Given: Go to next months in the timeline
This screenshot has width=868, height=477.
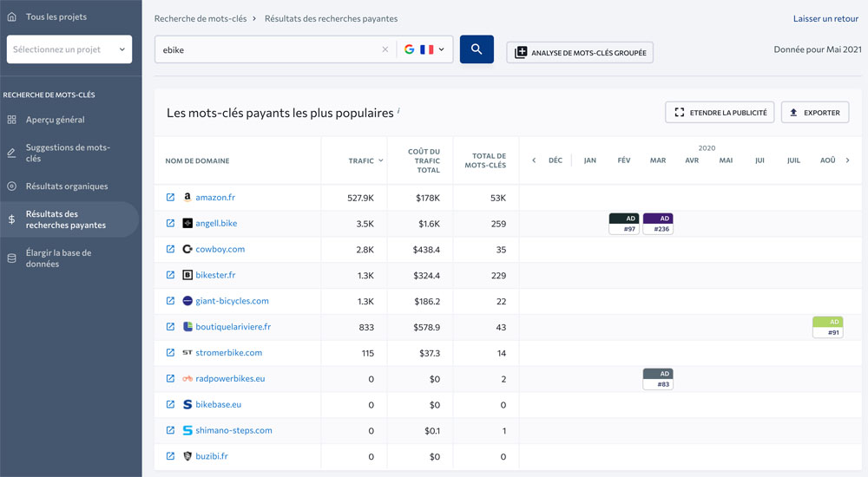Looking at the screenshot, I should (x=847, y=160).
